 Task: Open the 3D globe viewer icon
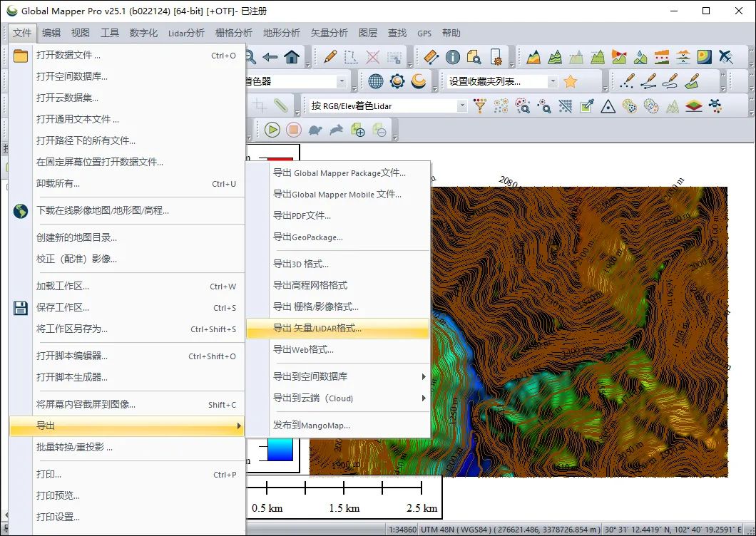pos(376,81)
